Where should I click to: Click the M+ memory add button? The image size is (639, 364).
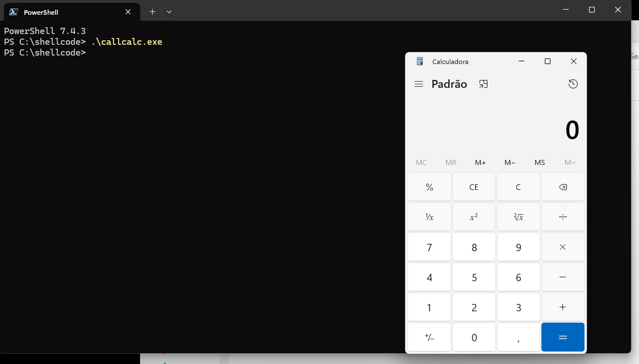point(480,163)
